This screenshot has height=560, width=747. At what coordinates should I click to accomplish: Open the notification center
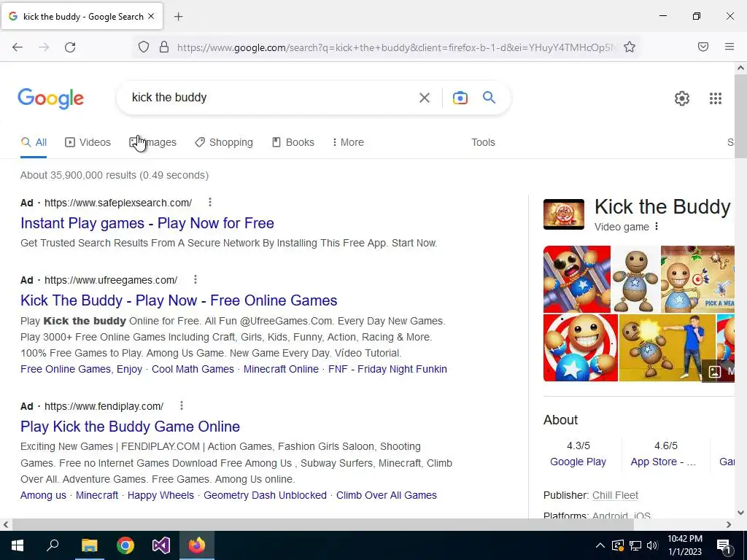pyautogui.click(x=724, y=545)
